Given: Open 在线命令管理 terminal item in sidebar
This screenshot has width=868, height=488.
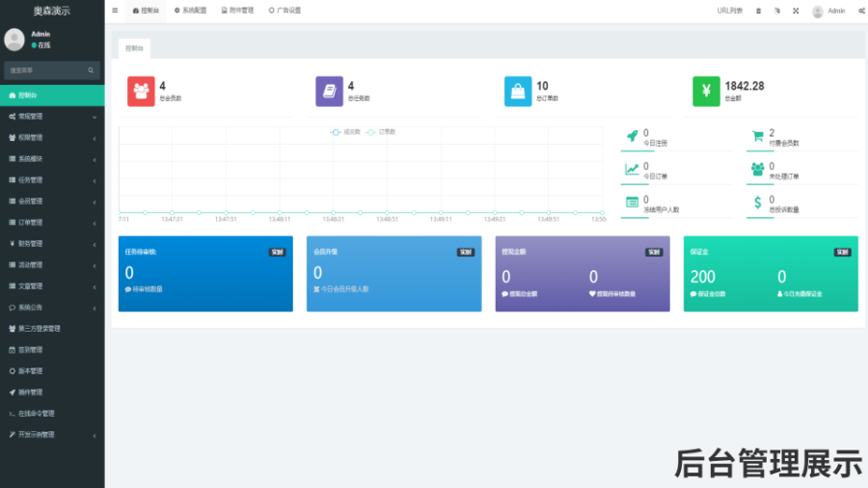Looking at the screenshot, I should pyautogui.click(x=52, y=414).
